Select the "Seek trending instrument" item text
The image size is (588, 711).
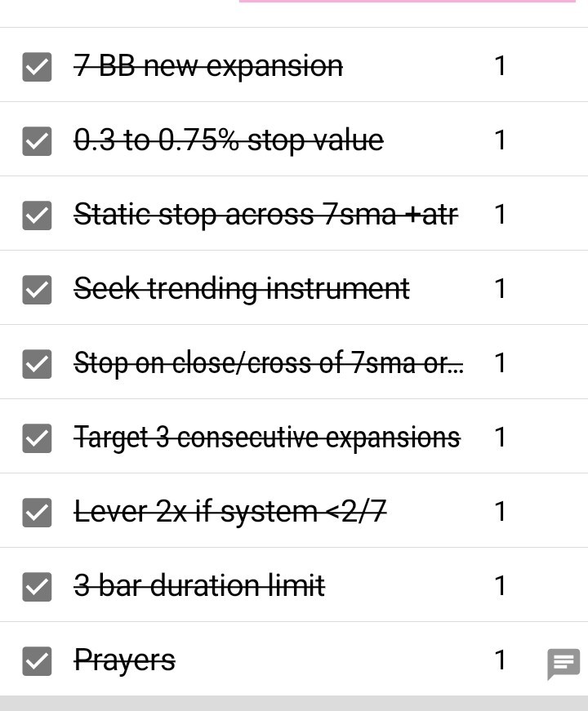242,289
